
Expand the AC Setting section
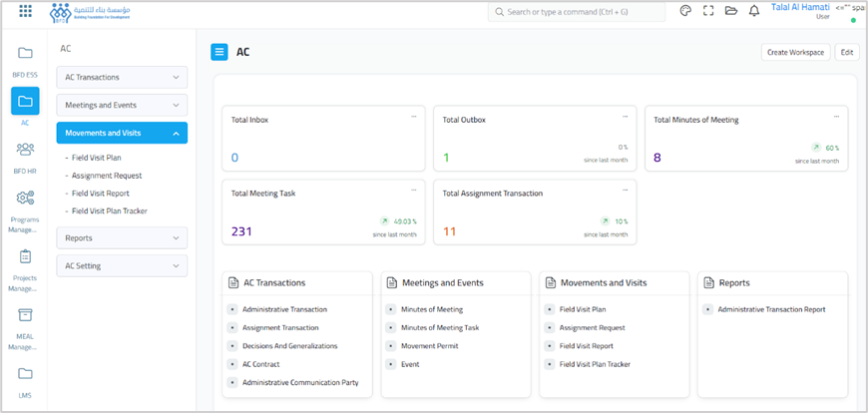[122, 265]
